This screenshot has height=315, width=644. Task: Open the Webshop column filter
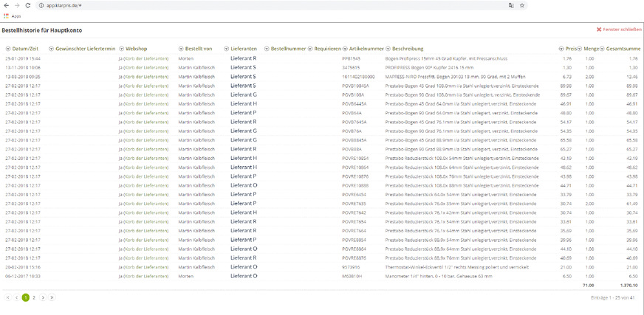tap(122, 49)
